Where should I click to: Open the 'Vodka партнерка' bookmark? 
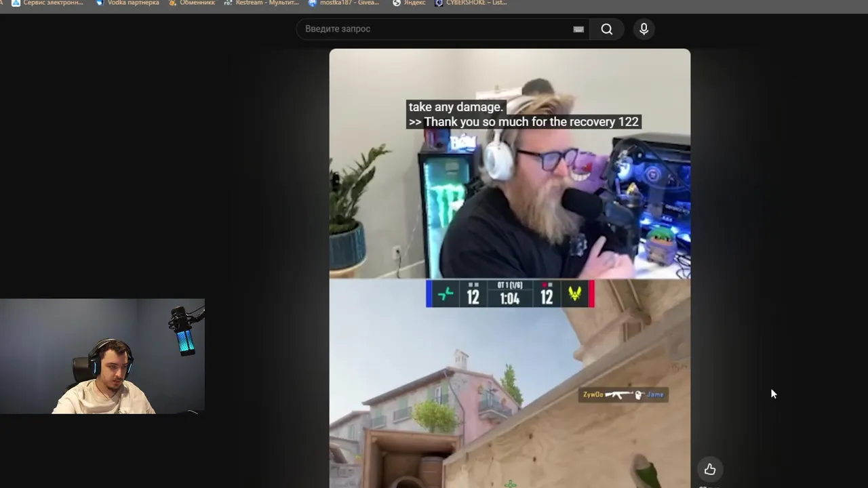(127, 3)
